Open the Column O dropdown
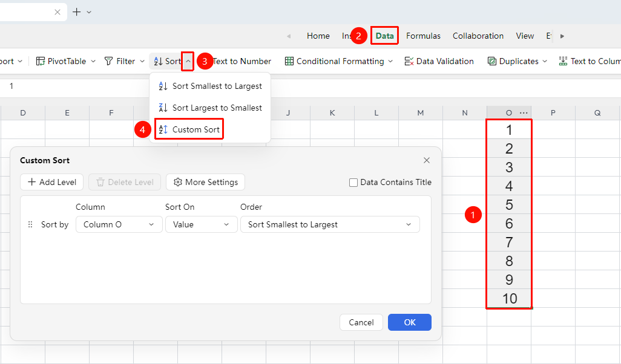The height and width of the screenshot is (364, 621). click(x=119, y=224)
